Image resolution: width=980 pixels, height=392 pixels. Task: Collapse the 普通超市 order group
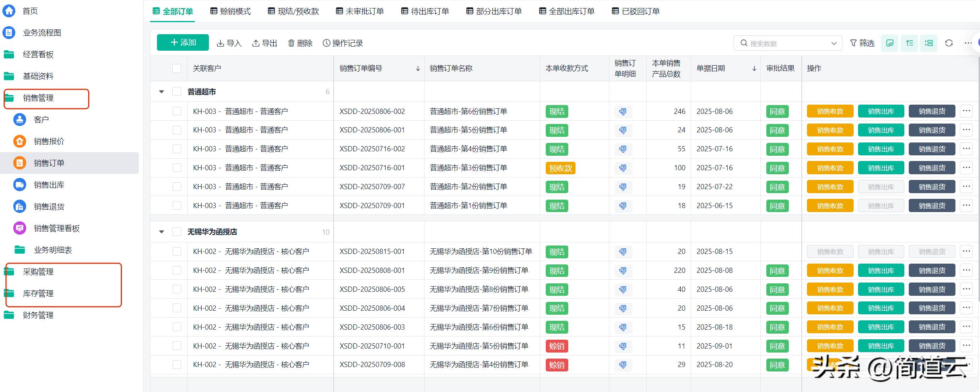[x=161, y=91]
